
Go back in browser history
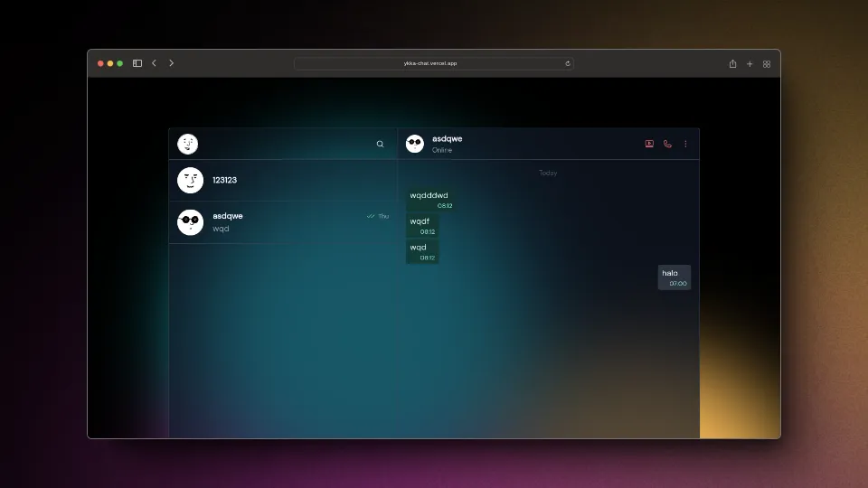click(155, 63)
